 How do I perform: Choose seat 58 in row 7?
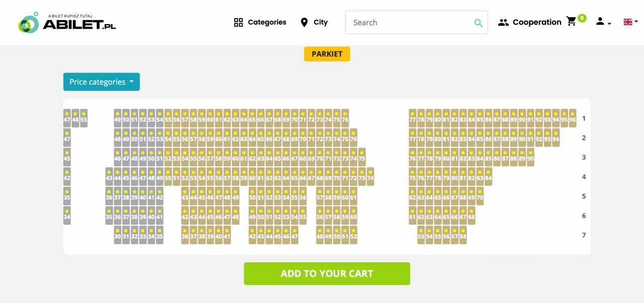(x=463, y=235)
